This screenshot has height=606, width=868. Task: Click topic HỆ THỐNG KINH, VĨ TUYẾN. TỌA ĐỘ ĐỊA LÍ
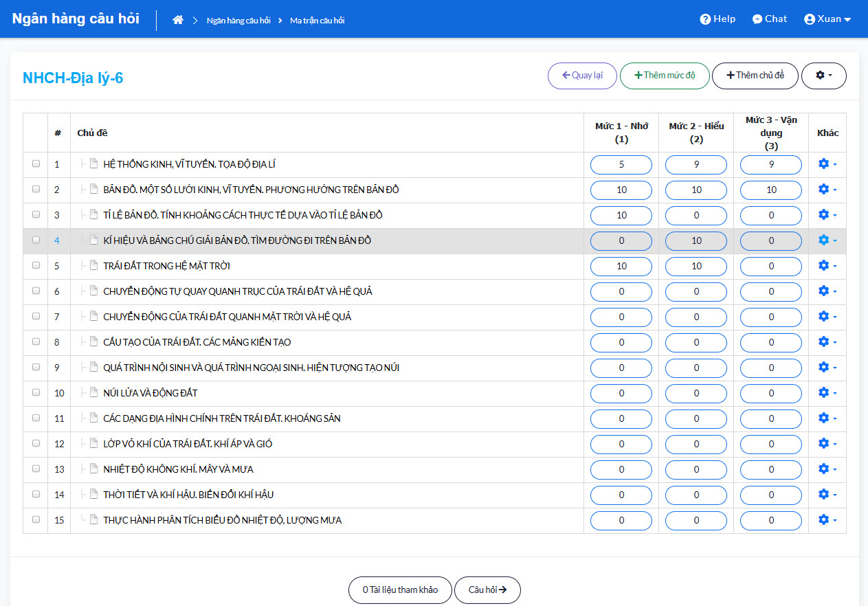[x=190, y=164]
